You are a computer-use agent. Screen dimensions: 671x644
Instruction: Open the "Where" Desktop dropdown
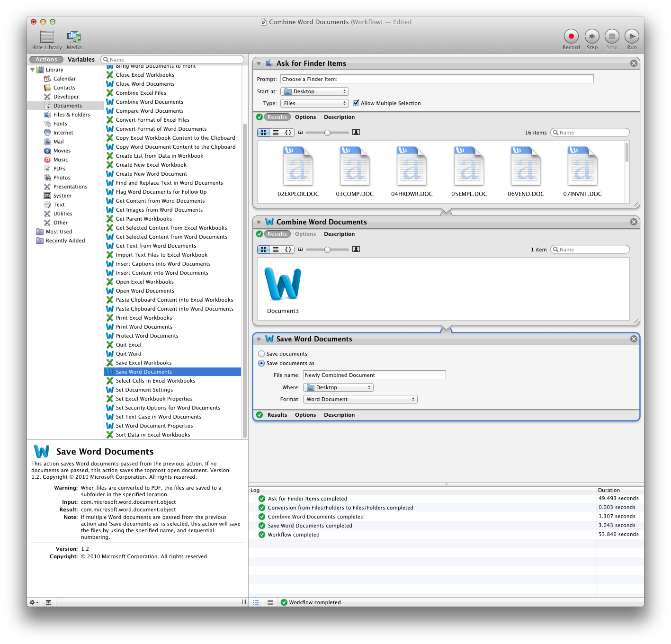point(338,387)
